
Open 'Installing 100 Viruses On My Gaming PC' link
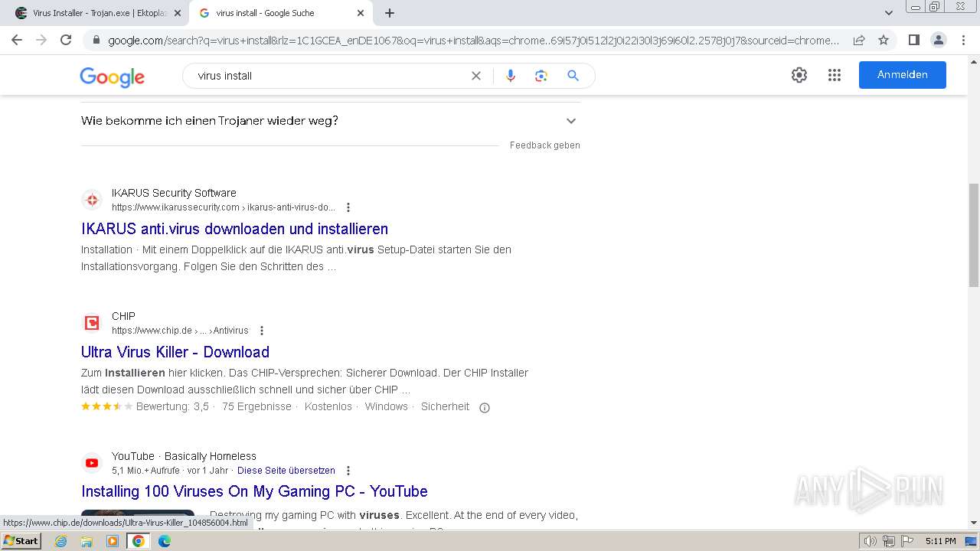coord(254,491)
